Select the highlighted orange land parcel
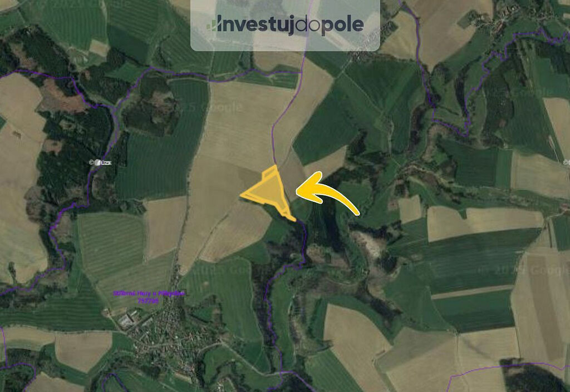This screenshot has height=392, width=570. pos(269,191)
